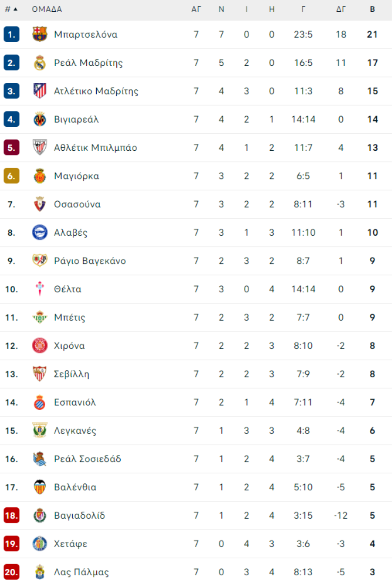Image resolution: width=392 pixels, height=581 pixels.
Task: Open the Μαγιόρκα team link
Action: click(77, 176)
